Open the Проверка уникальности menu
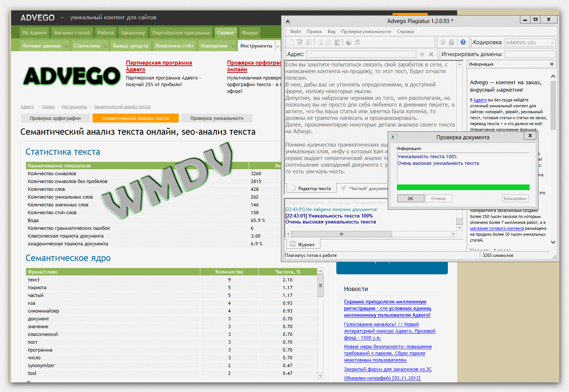The height and width of the screenshot is (392, 569). pyautogui.click(x=366, y=32)
